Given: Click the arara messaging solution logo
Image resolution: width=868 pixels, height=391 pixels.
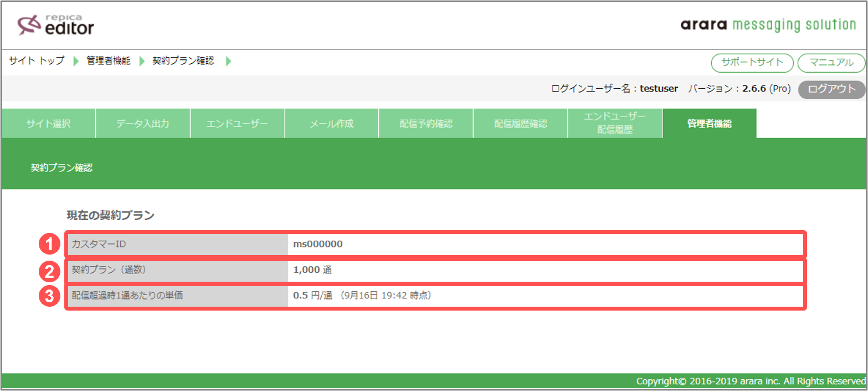Looking at the screenshot, I should [768, 25].
